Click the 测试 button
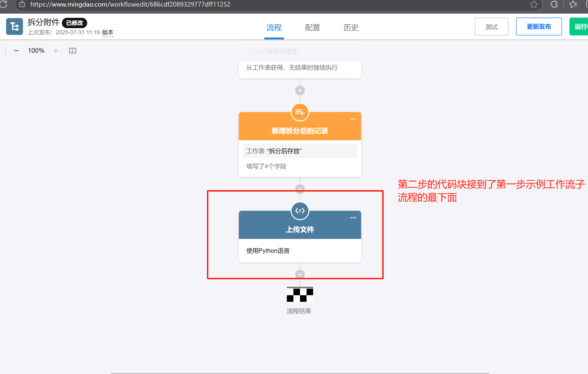 [x=491, y=27]
